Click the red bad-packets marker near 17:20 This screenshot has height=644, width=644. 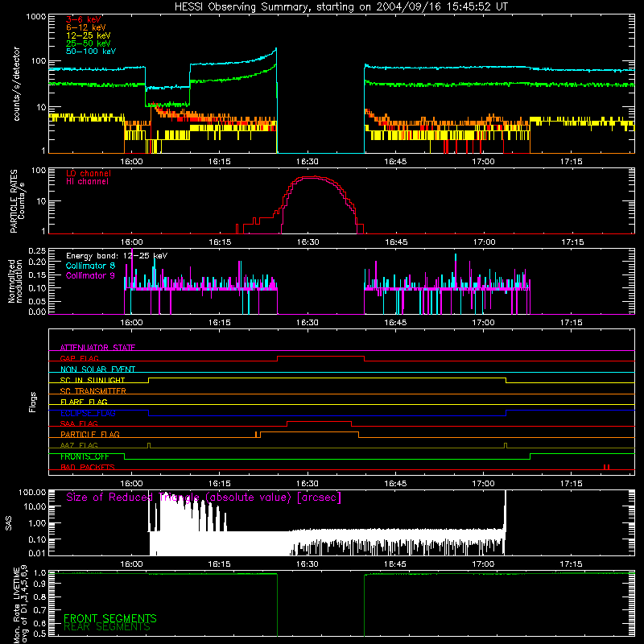pos(606,467)
